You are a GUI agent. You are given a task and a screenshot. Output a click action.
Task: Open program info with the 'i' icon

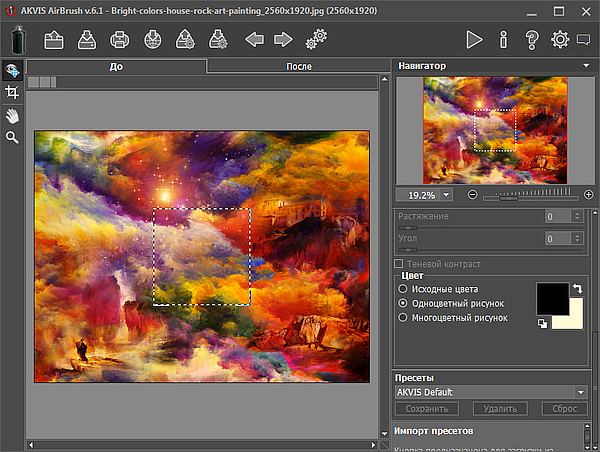(x=503, y=40)
